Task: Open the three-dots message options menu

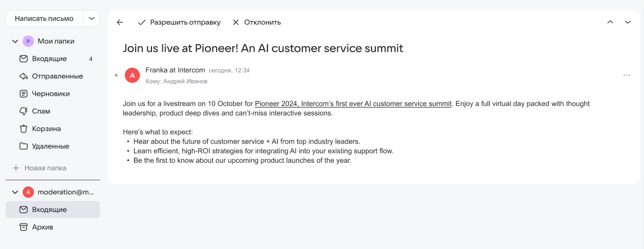Action: pyautogui.click(x=627, y=75)
